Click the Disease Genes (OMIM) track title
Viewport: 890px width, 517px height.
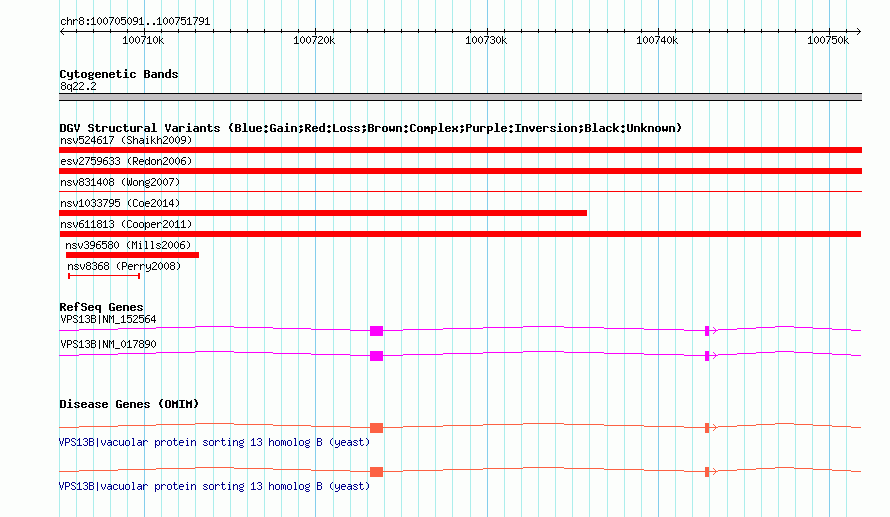point(129,404)
